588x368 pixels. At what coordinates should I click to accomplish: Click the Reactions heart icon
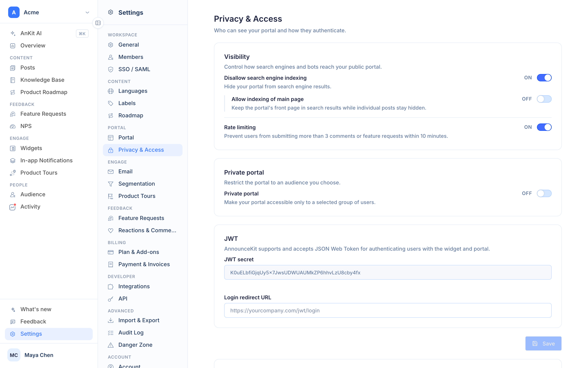point(111,230)
